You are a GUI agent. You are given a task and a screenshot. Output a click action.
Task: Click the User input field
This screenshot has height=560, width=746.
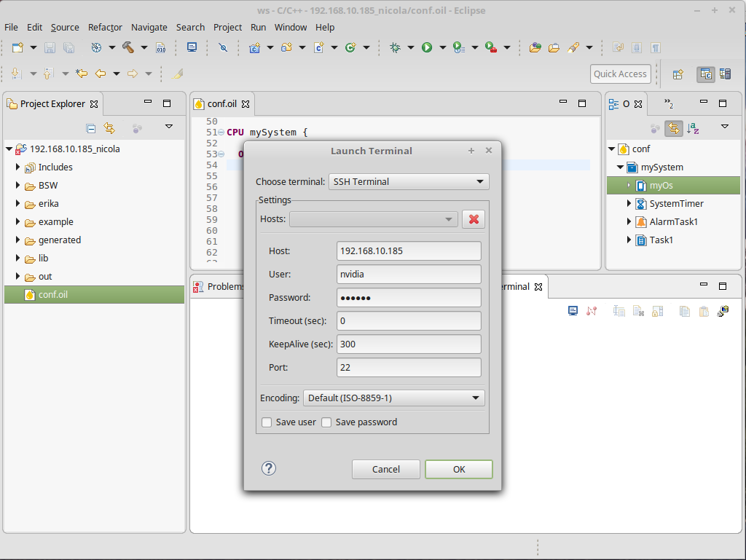coord(409,274)
